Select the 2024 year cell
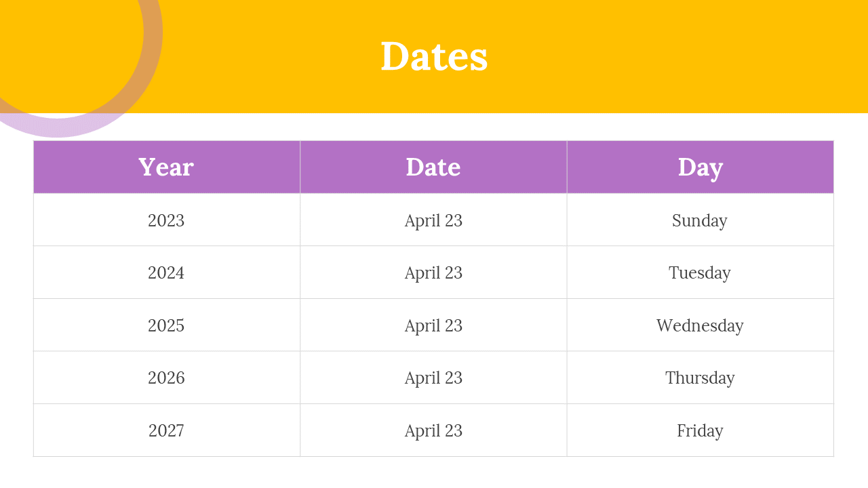 (x=167, y=272)
